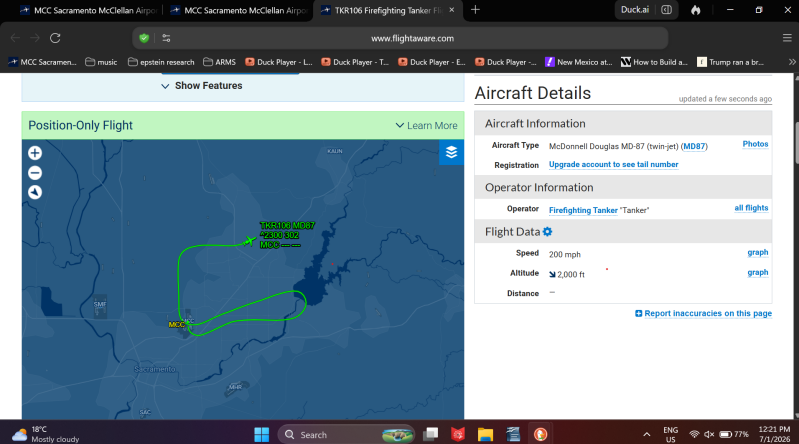
Task: Open Wi-Fi network settings in tray
Action: (694, 434)
